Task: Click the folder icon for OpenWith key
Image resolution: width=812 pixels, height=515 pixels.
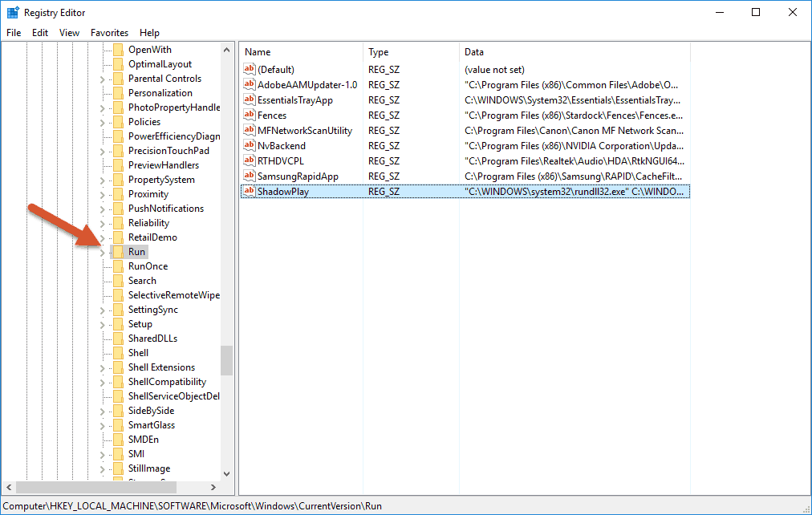Action: click(118, 50)
